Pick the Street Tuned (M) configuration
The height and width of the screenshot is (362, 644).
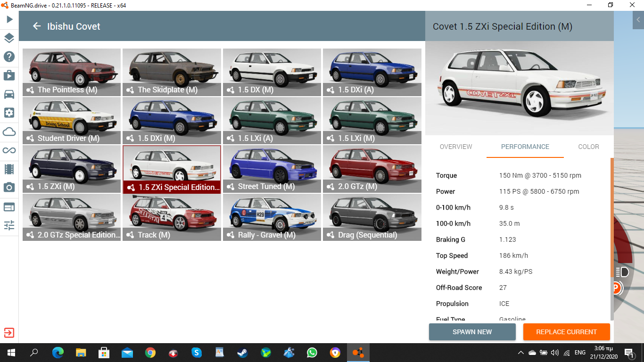coord(272,169)
